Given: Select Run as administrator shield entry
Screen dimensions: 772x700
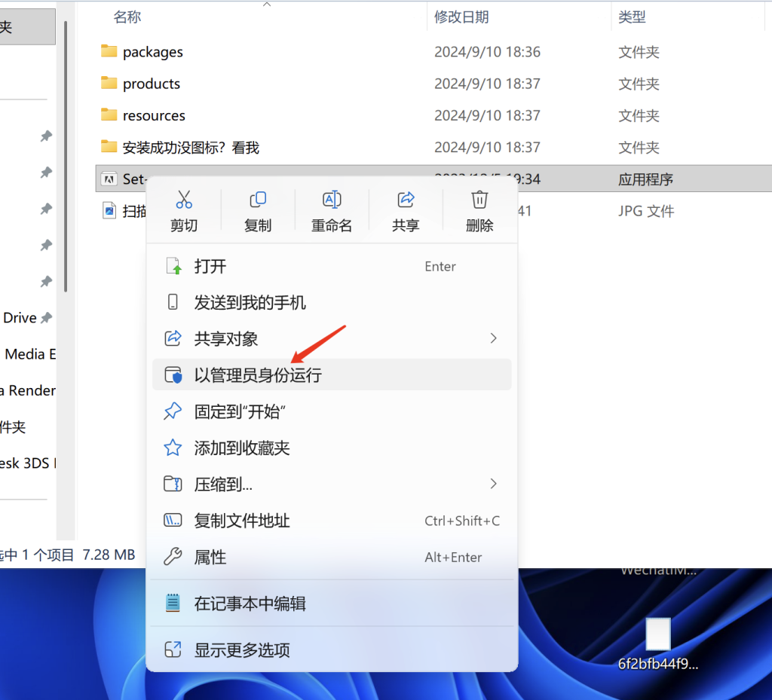Looking at the screenshot, I should (x=257, y=374).
